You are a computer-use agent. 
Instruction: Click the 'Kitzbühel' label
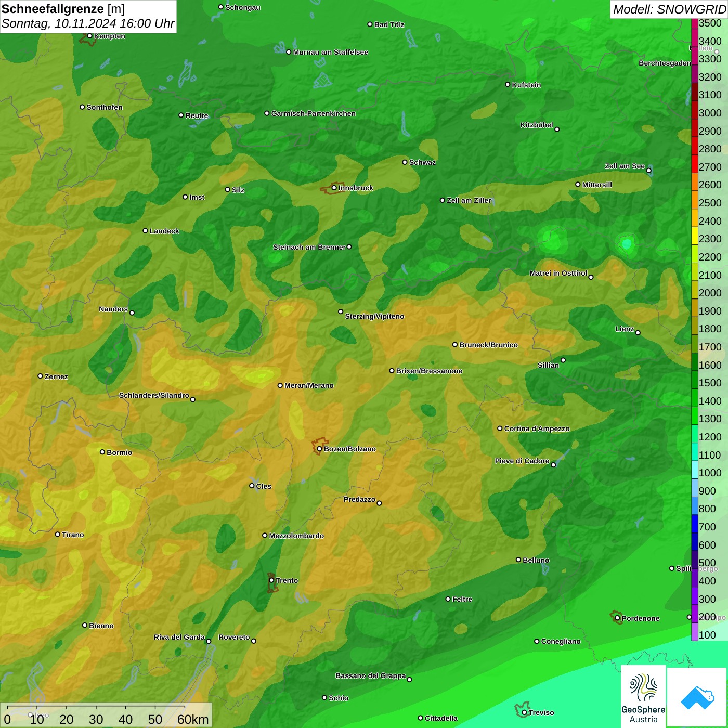(x=537, y=125)
